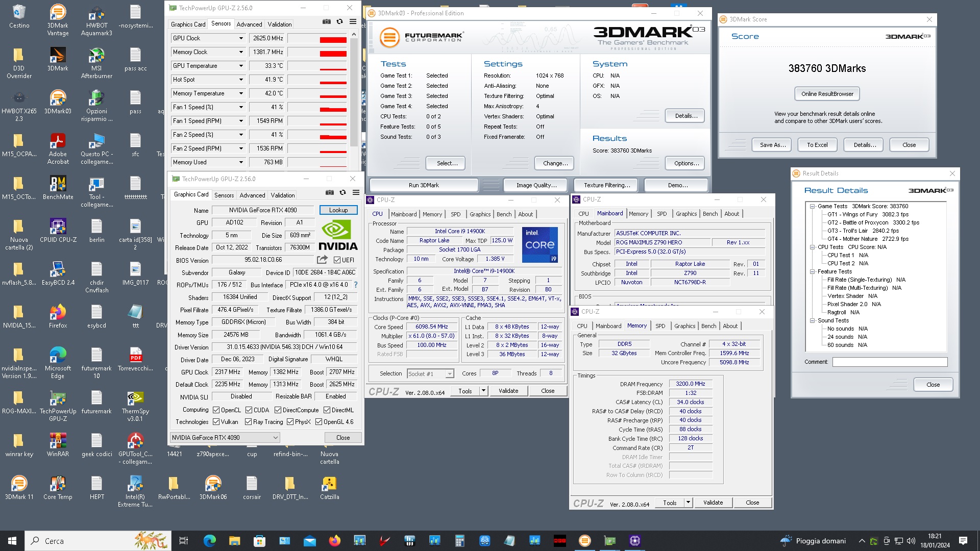Toggle the DirectCompute checkbox

pyautogui.click(x=278, y=410)
